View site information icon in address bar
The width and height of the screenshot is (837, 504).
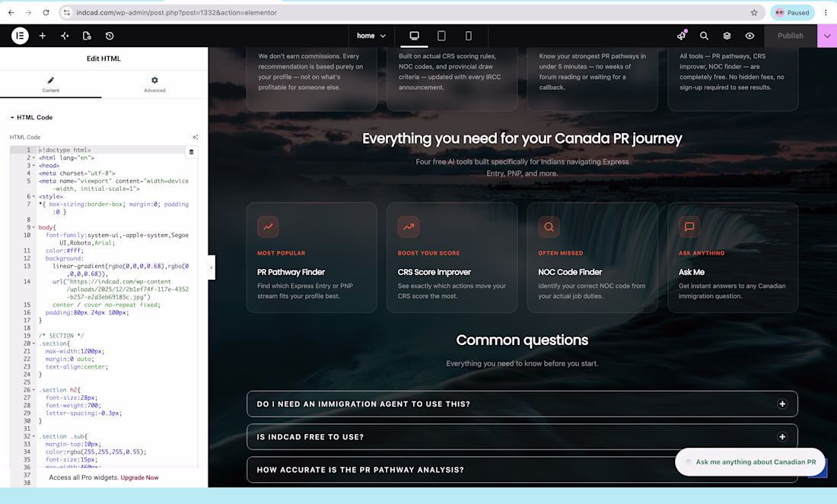tap(66, 12)
